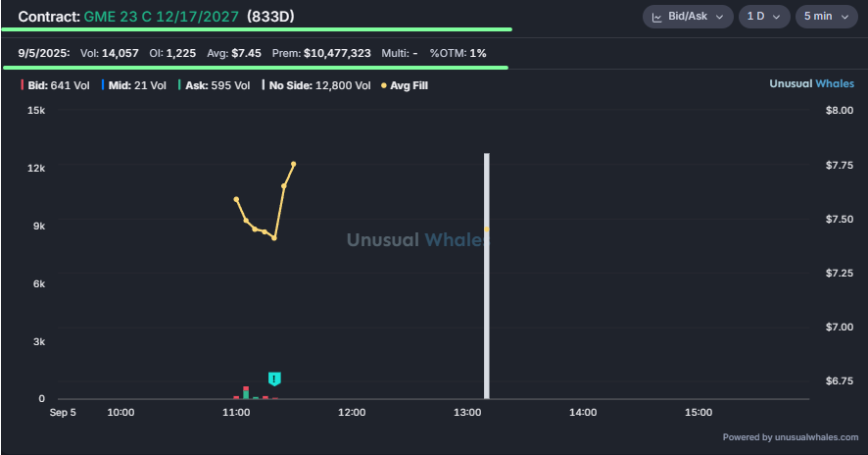Open the Powered by unusualwhales.com link
The image size is (868, 455).
click(791, 437)
